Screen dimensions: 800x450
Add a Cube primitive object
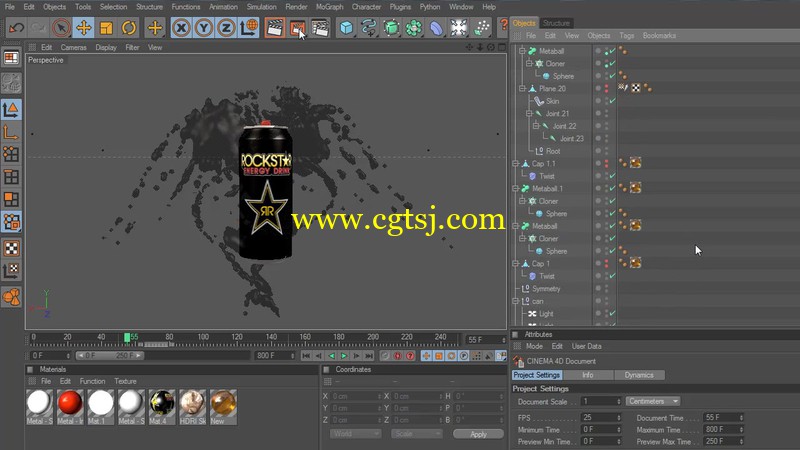pyautogui.click(x=346, y=28)
